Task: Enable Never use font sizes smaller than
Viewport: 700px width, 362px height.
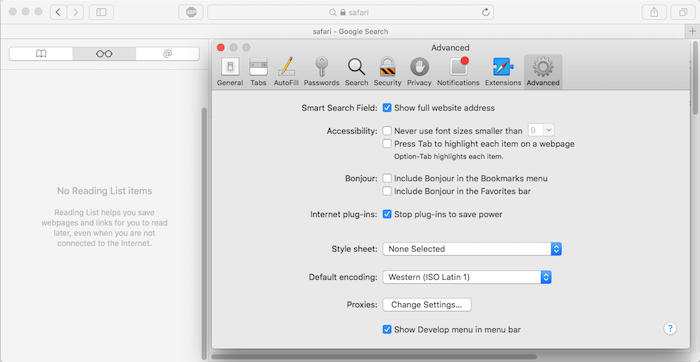Action: pos(387,131)
